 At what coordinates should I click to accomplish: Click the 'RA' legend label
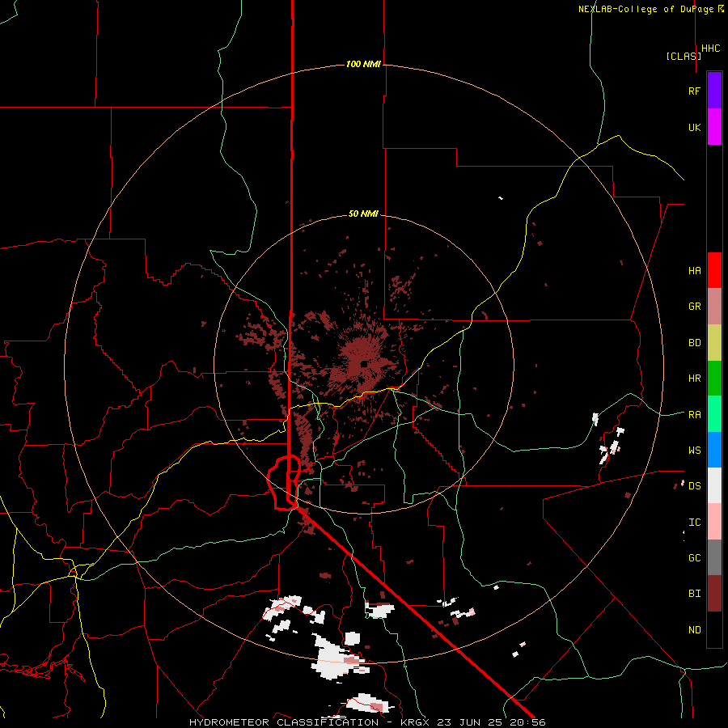(x=695, y=415)
